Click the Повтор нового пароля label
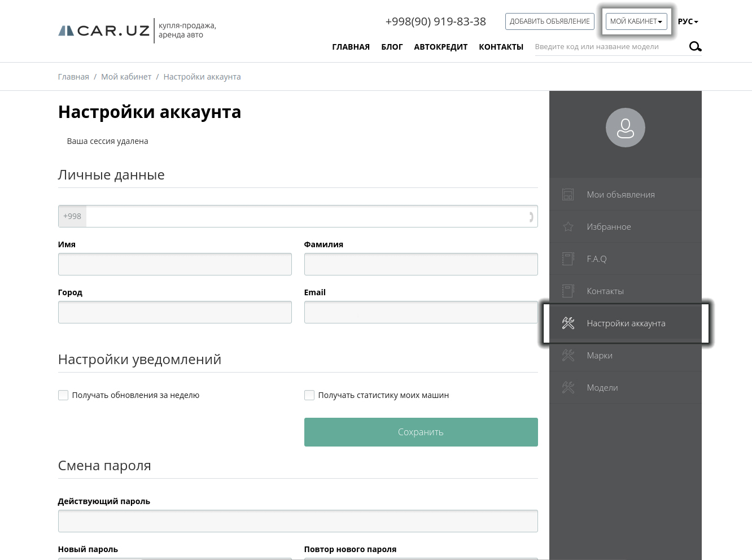Screen dimensions: 752x560 pos(350,549)
